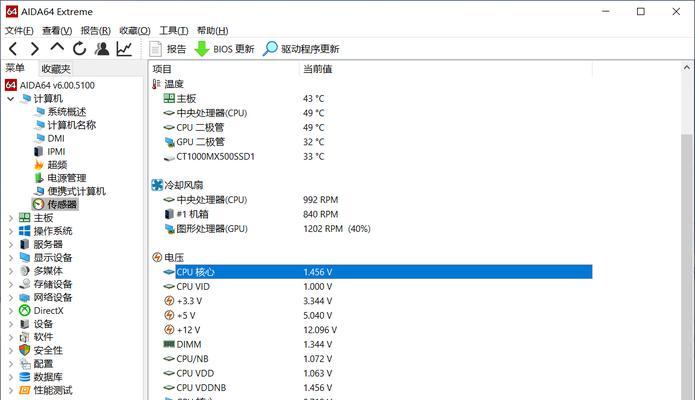Viewport: 695px width, 400px height.
Task: Click the 电压 voltage section icon
Action: coord(157,257)
